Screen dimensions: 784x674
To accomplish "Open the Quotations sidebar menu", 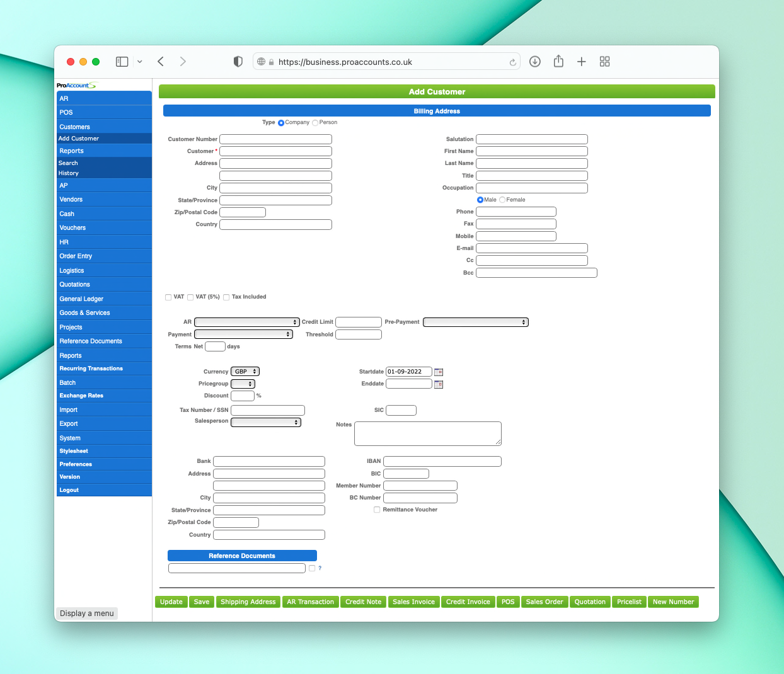I will click(x=104, y=284).
